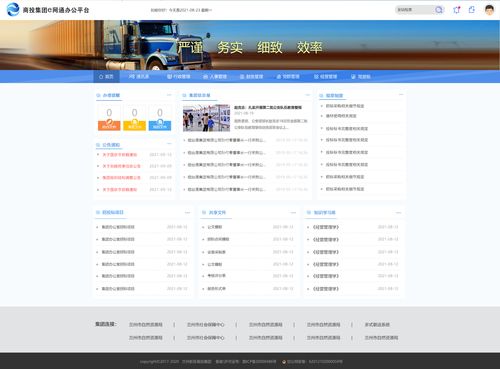
Task: Open the 行政管理 navigation item
Action: click(179, 77)
